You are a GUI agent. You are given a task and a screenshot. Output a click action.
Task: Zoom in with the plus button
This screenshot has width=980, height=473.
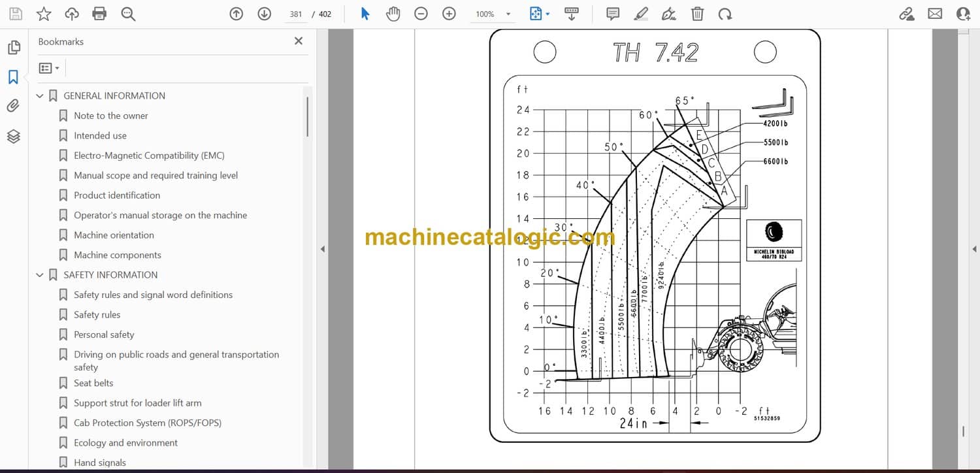pos(449,14)
